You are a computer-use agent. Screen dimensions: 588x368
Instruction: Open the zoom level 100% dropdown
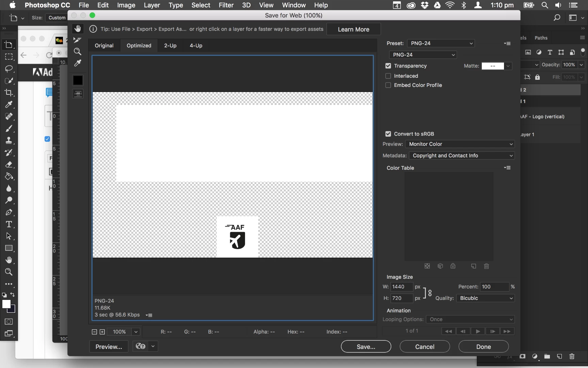point(136,332)
